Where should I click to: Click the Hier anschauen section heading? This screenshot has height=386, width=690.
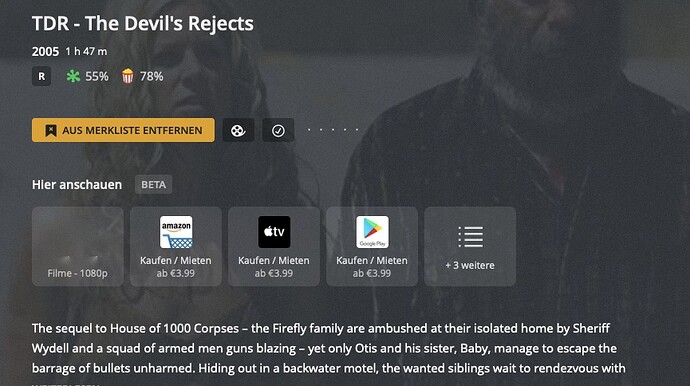[77, 185]
